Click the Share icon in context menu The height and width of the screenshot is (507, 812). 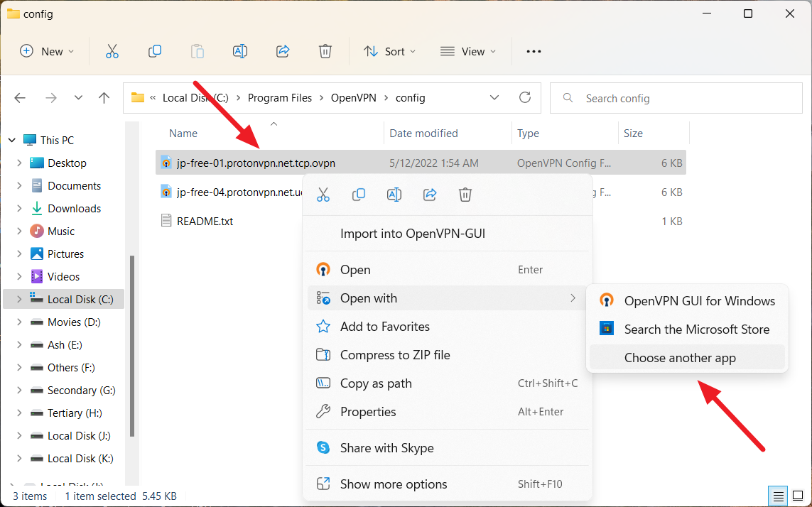pos(430,195)
